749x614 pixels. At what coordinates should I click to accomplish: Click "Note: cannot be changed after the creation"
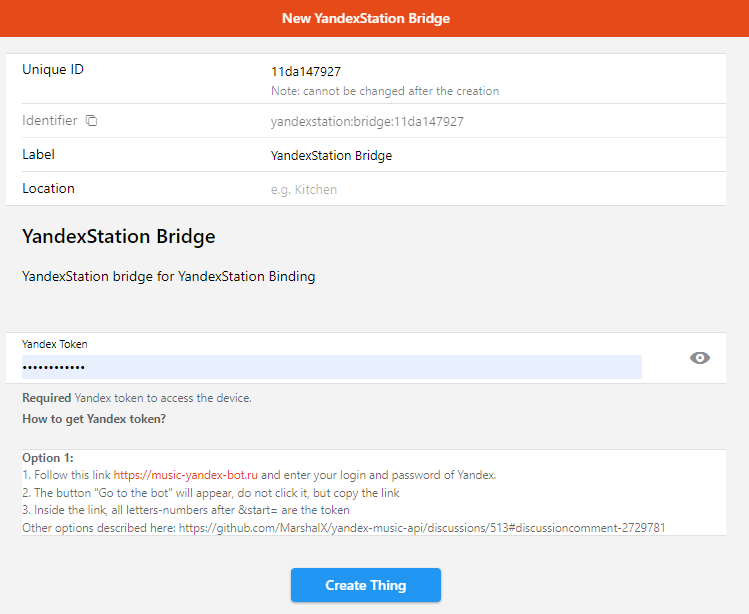[x=385, y=91]
